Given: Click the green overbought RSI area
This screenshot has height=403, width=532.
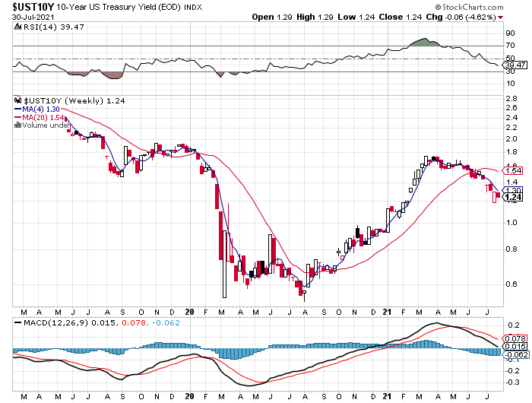Looking at the screenshot, I should click(x=424, y=43).
